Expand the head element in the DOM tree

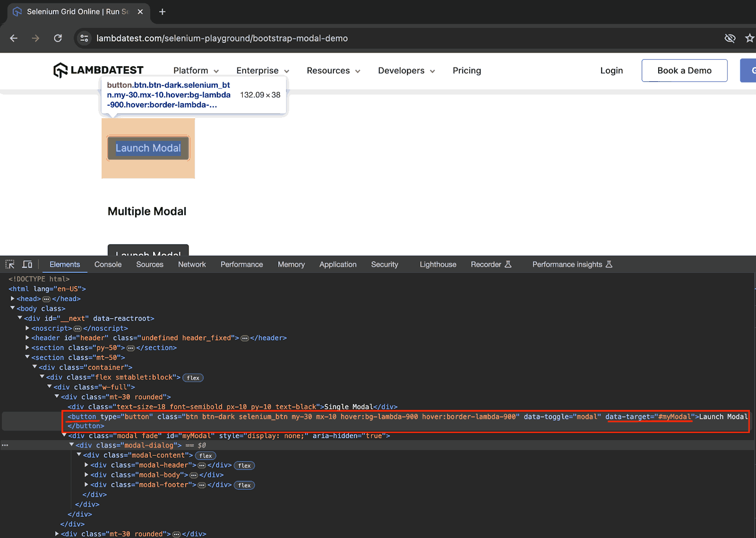tap(12, 298)
